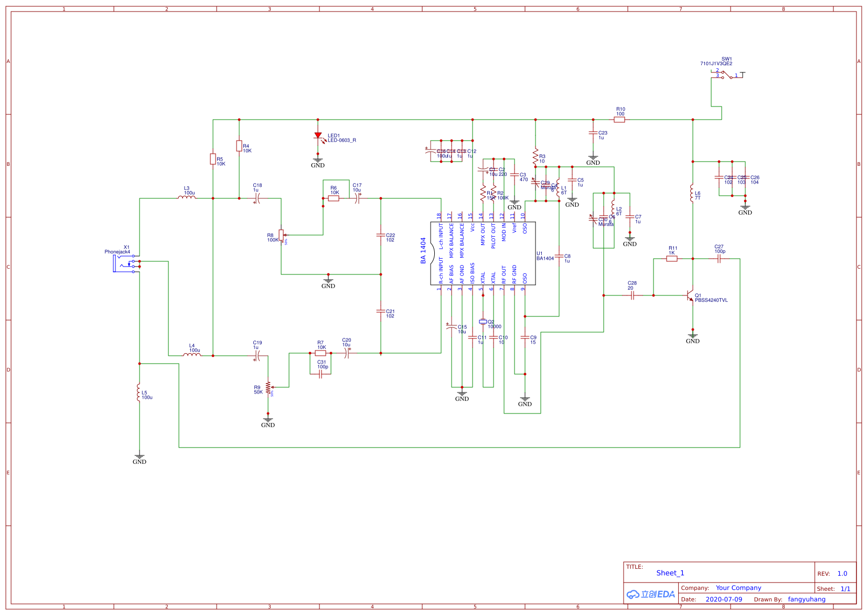Click the 'RF OUT' pin label
This screenshot has width=868, height=615.
pyautogui.click(x=504, y=274)
